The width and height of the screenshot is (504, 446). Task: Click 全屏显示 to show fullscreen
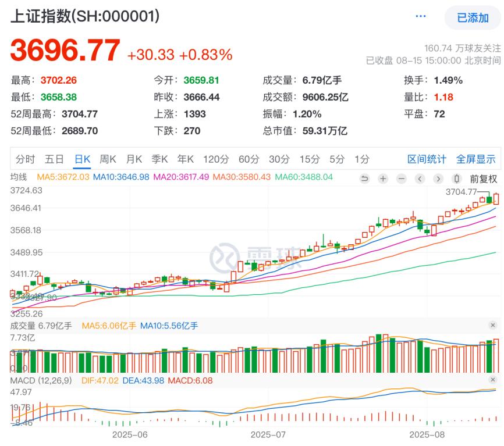[x=475, y=159]
